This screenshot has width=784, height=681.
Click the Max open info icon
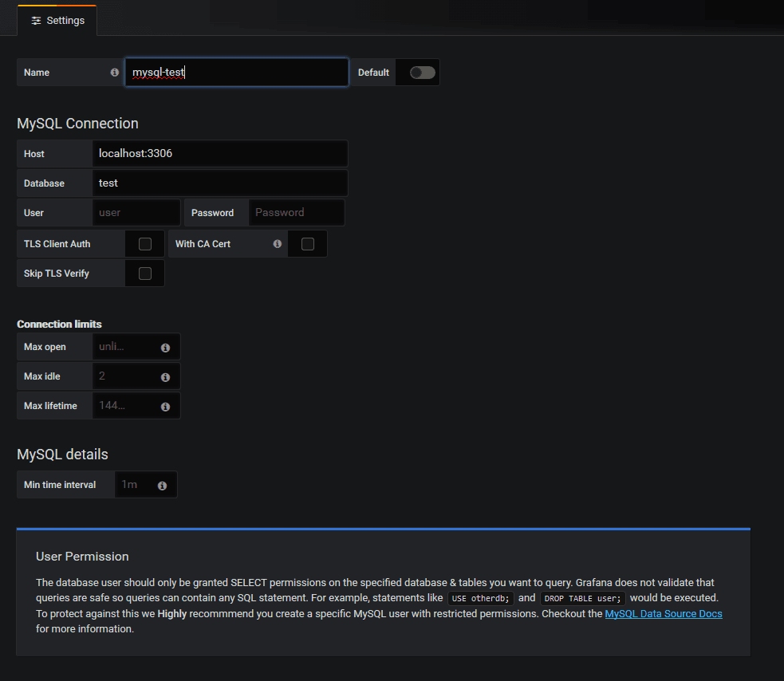click(166, 348)
